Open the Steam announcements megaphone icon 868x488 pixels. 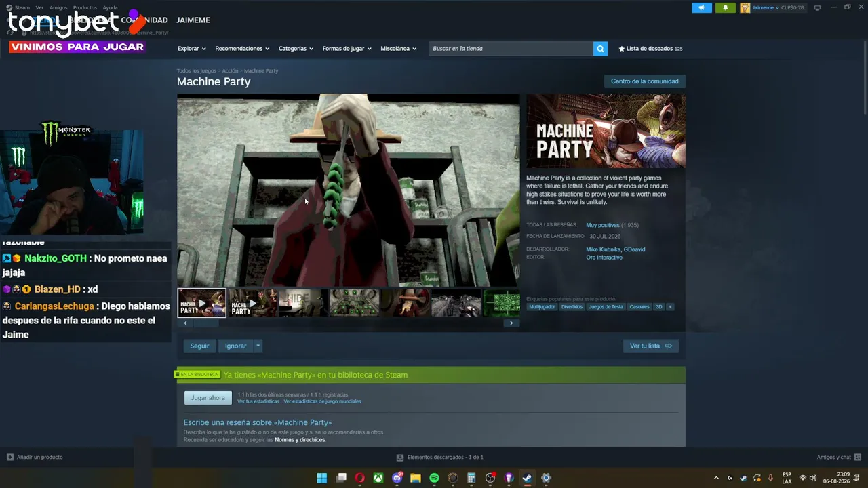[x=702, y=8]
